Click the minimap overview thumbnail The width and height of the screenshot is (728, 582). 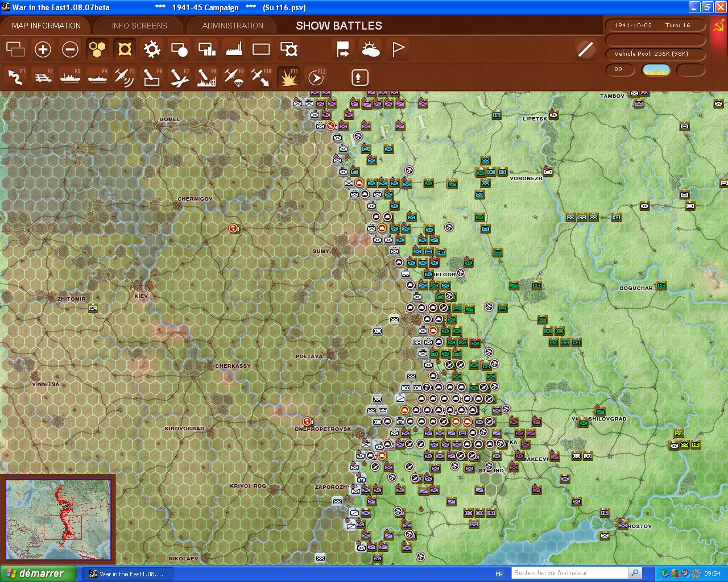coord(58,519)
